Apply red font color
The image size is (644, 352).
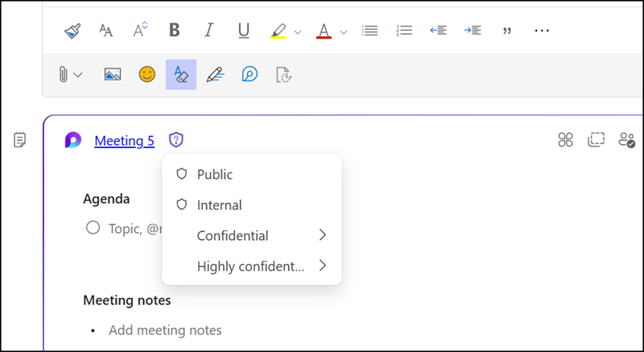(x=324, y=31)
